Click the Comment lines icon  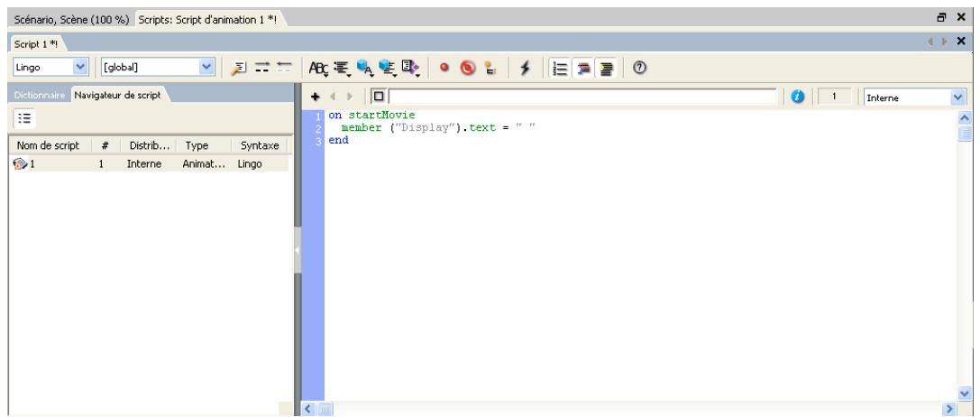pyautogui.click(x=261, y=68)
